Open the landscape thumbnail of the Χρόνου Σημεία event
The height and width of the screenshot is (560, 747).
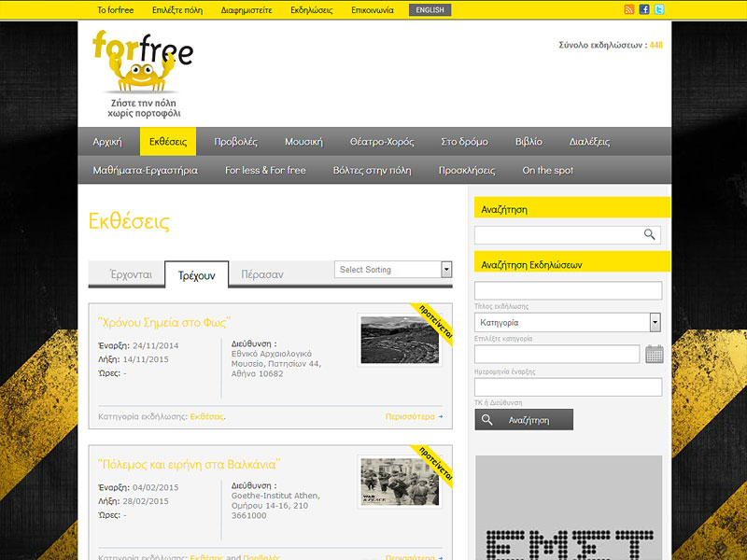point(400,340)
